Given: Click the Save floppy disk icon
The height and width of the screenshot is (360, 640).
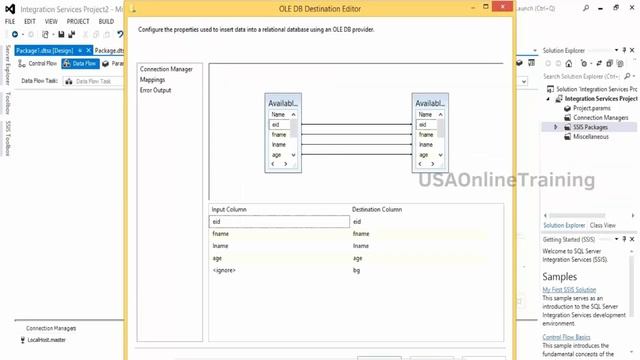Looking at the screenshot, I should (x=61, y=34).
